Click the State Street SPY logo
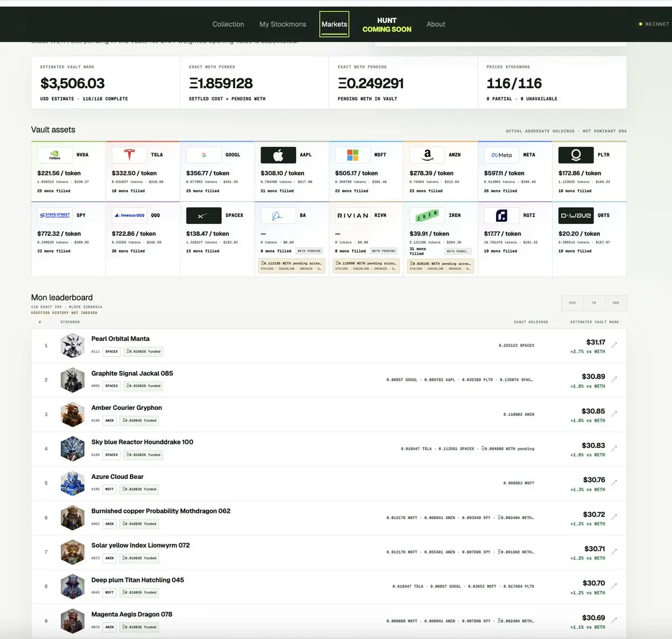This screenshot has height=639, width=672. tap(54, 215)
